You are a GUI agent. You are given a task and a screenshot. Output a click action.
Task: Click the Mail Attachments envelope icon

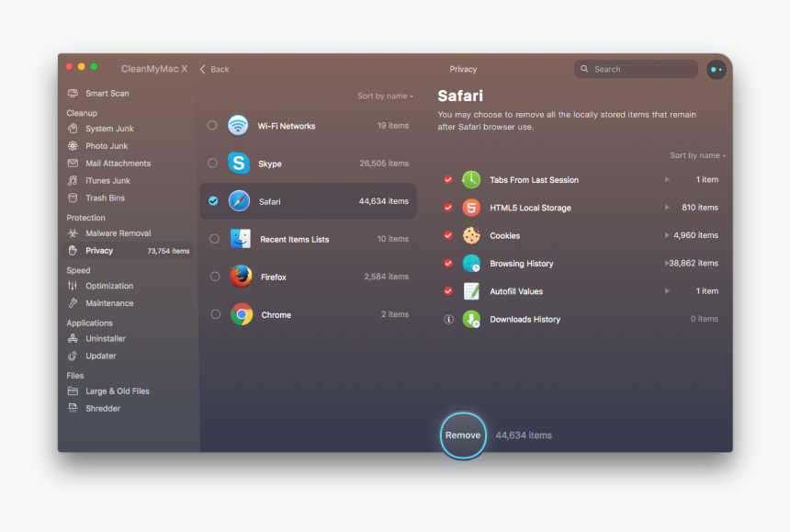tap(73, 163)
